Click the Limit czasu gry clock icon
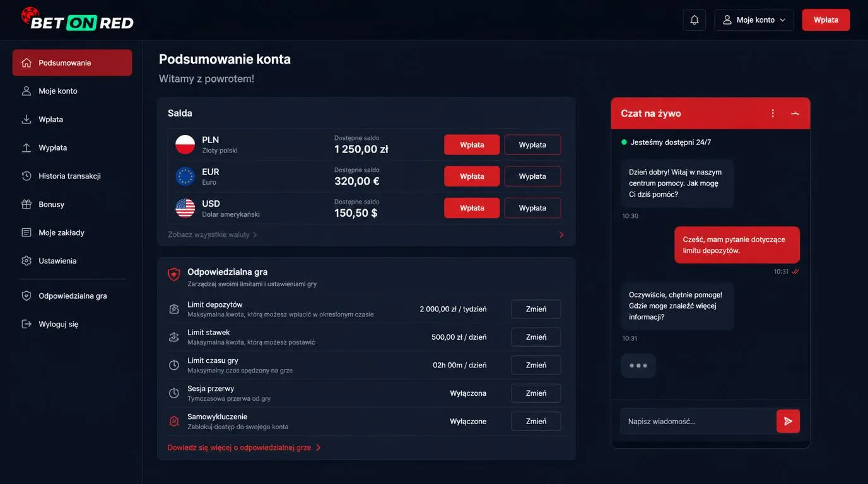Image resolution: width=868 pixels, height=484 pixels. click(x=174, y=365)
